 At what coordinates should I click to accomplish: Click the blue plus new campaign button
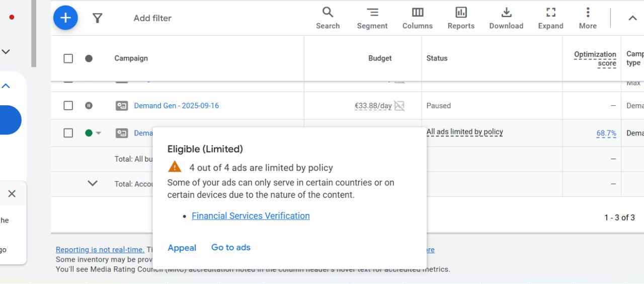pos(65,18)
